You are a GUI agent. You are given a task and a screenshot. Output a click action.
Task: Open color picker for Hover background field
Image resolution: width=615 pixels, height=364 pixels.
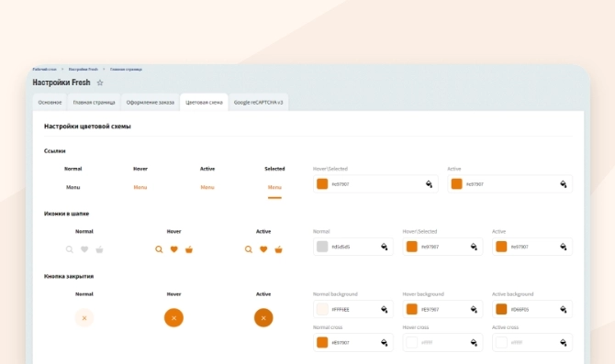click(x=474, y=310)
